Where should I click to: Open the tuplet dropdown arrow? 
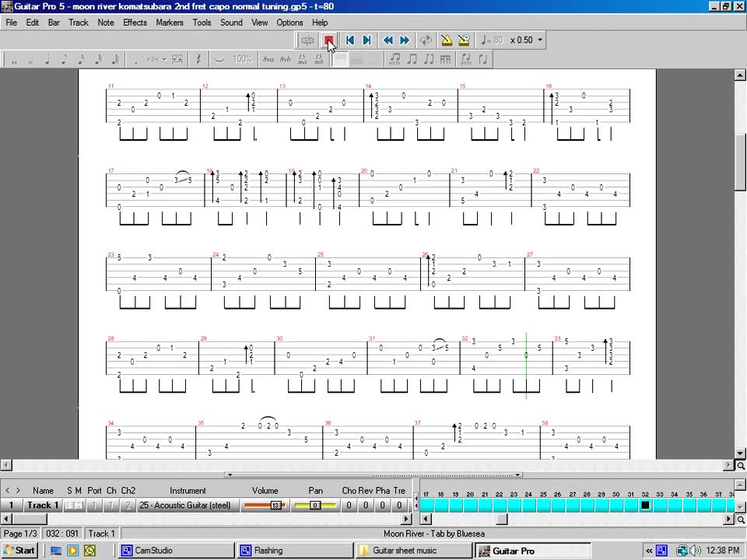tap(164, 60)
